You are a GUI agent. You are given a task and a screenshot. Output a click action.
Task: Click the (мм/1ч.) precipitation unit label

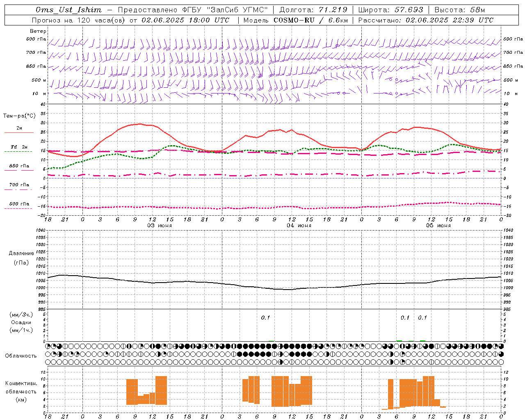[x=21, y=330]
